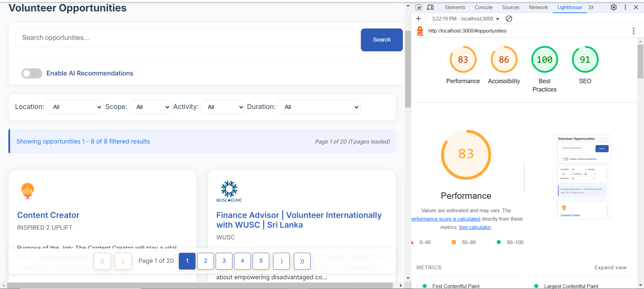This screenshot has width=644, height=289.
Task: Click the inspect element picker icon
Action: [418, 7]
